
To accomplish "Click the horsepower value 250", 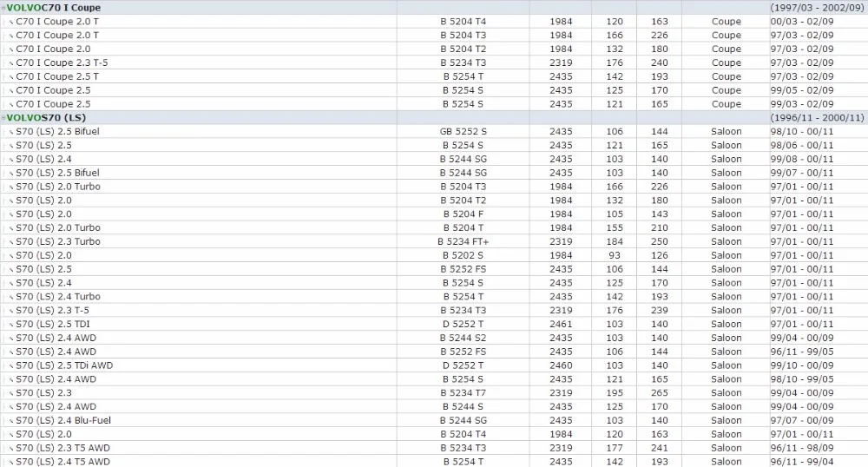I will tap(660, 242).
